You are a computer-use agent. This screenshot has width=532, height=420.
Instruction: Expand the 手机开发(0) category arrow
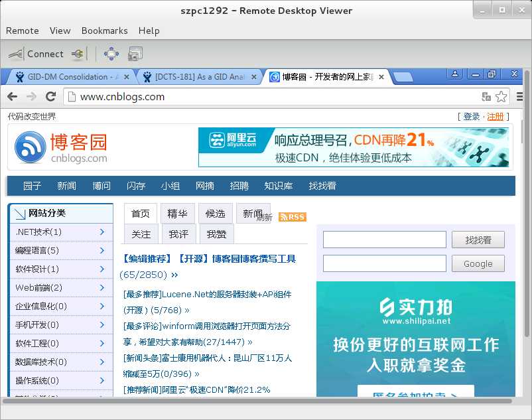point(102,325)
